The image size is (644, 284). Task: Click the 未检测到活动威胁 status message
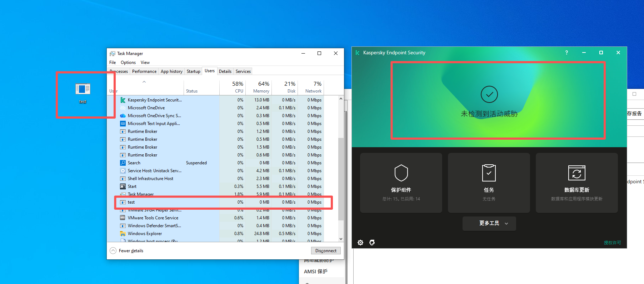click(x=489, y=114)
